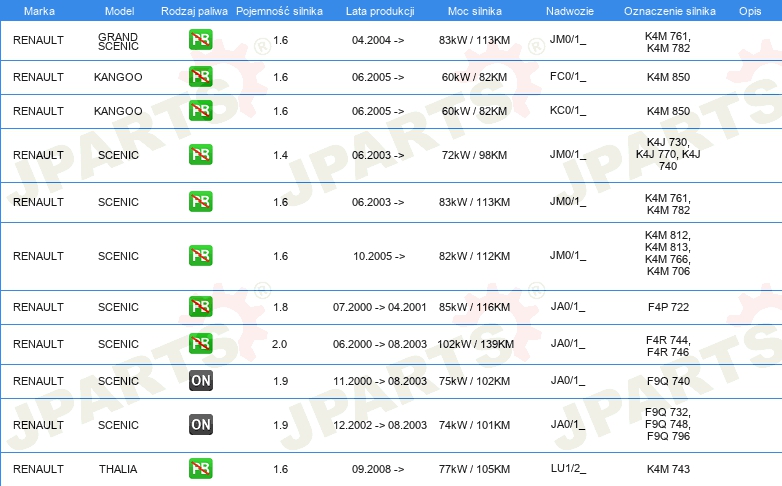Click the 09.2008 -> date cell
The height and width of the screenshot is (486, 782).
pos(378,469)
